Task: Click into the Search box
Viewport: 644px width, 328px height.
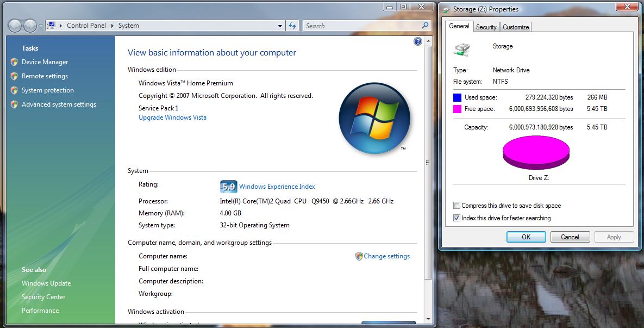Action: [x=361, y=26]
